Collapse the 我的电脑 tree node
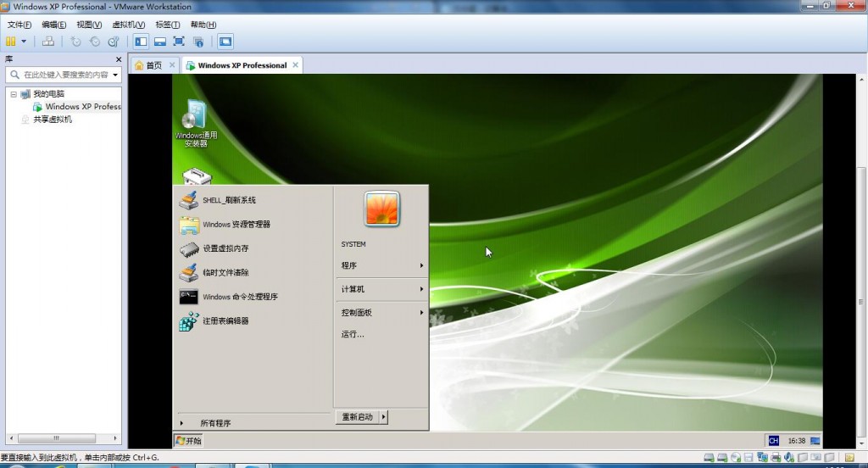 point(14,94)
